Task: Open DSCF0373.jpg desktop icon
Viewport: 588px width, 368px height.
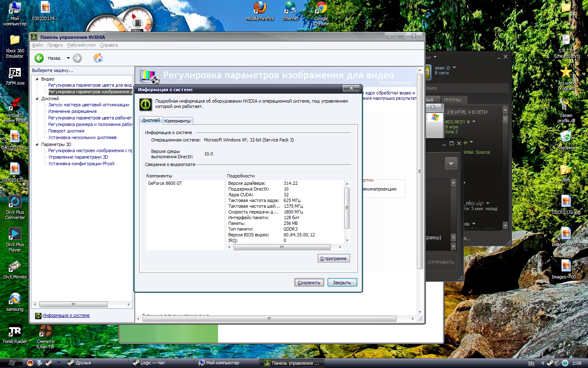Action: [x=566, y=205]
